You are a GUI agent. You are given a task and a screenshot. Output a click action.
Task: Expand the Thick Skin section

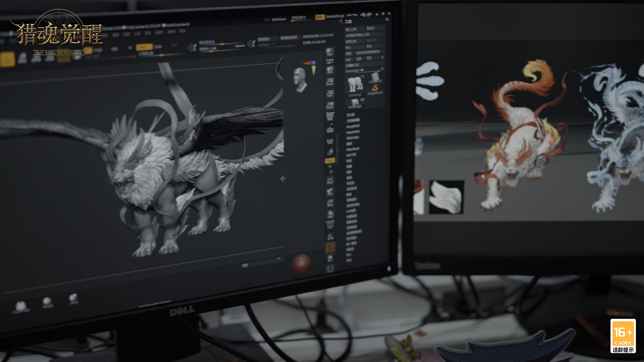coord(353,137)
